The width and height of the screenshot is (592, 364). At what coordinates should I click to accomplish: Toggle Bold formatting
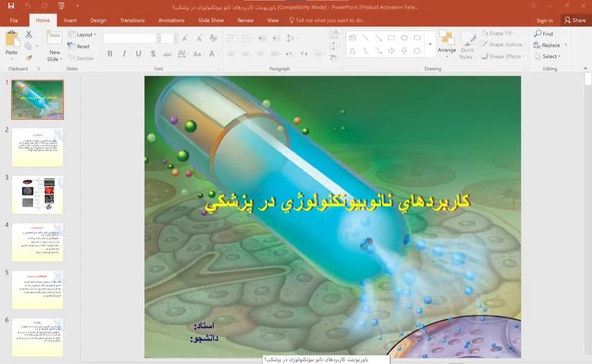point(110,54)
